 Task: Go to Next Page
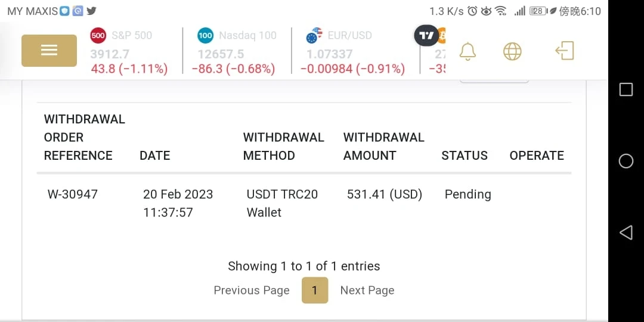click(x=367, y=290)
